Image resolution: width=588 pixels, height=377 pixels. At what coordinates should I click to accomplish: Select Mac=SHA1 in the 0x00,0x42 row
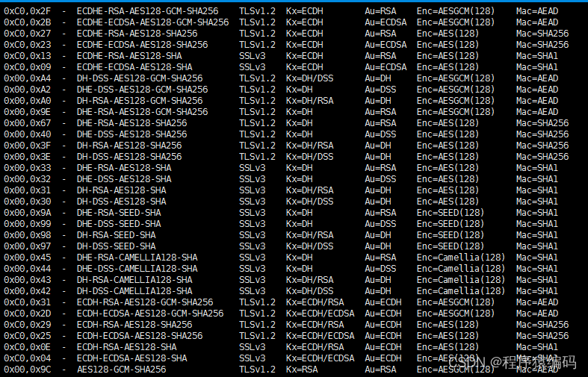(537, 291)
